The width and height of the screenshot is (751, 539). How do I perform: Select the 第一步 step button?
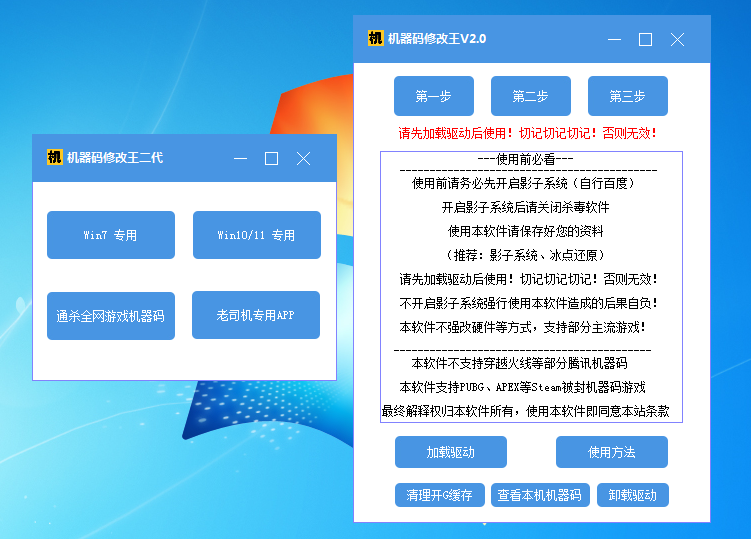coord(433,96)
